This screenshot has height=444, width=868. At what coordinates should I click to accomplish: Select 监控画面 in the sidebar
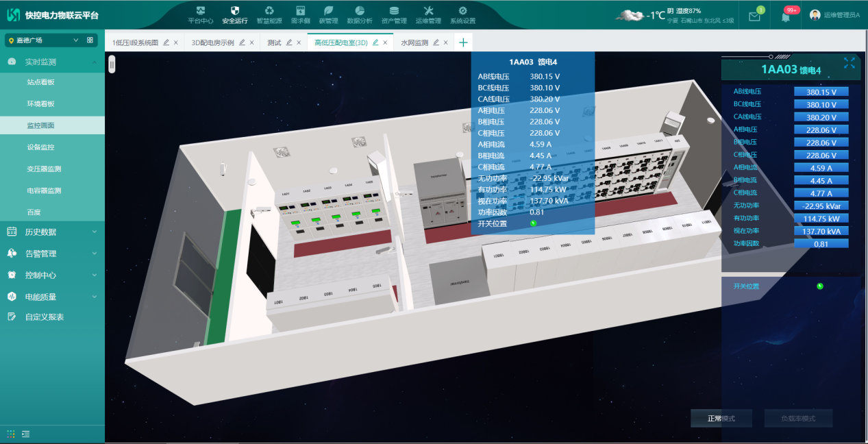52,125
